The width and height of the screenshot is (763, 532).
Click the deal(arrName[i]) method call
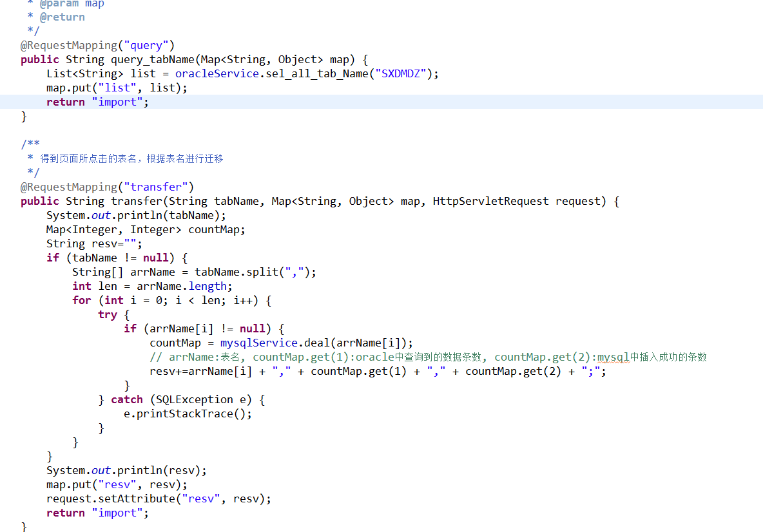pyautogui.click(x=355, y=343)
